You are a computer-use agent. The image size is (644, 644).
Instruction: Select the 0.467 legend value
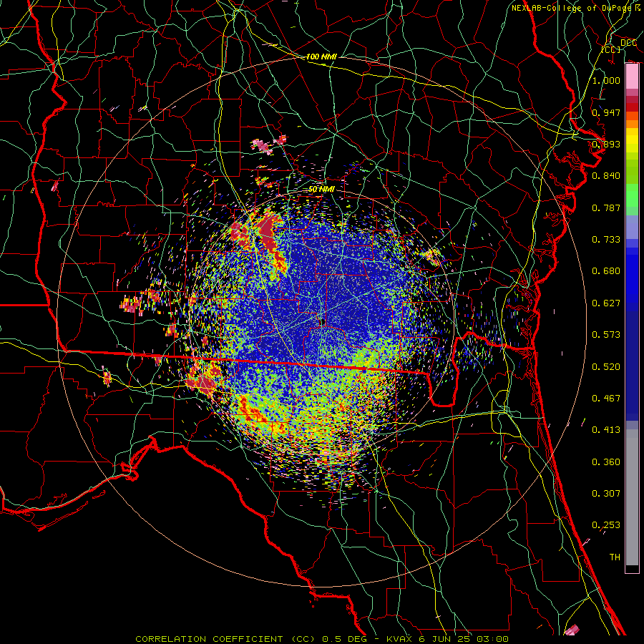606,399
